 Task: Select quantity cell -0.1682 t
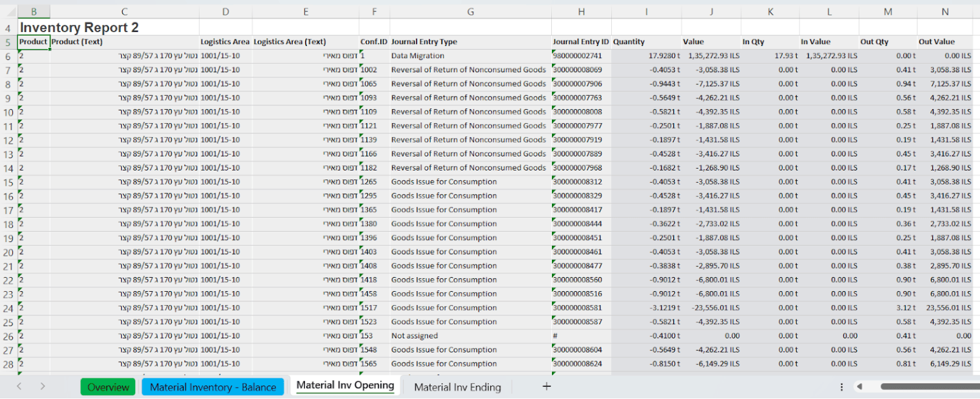coord(646,168)
